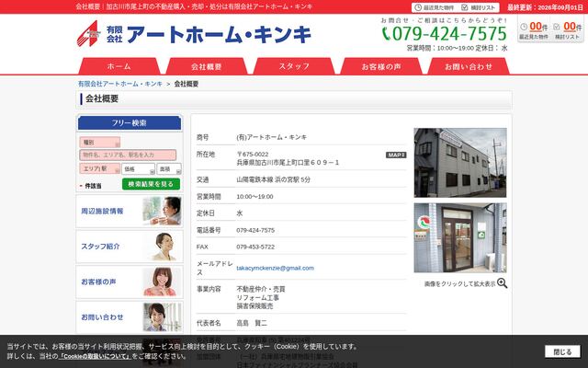Click the phone number 079-424-7575 header
This screenshot has height=368, width=588.
point(445,33)
